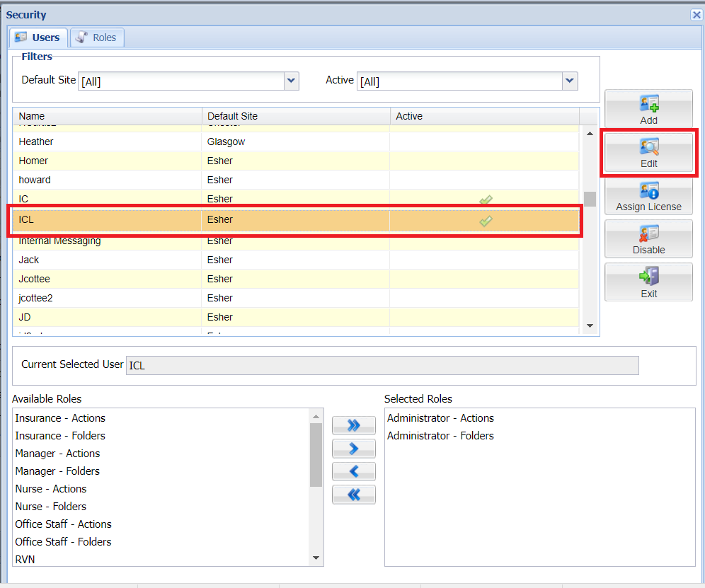Close the Security window
Viewport: 705px width, 588px height.
point(697,15)
